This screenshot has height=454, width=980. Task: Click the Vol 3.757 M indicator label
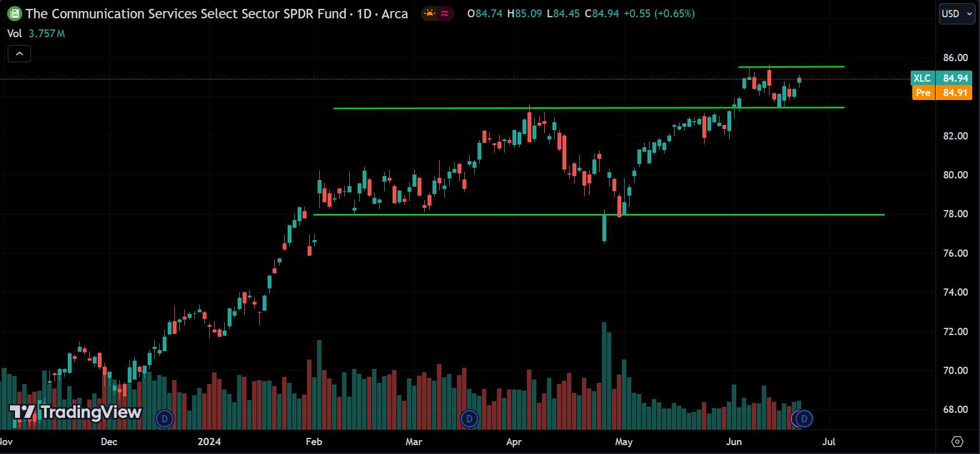click(x=36, y=33)
